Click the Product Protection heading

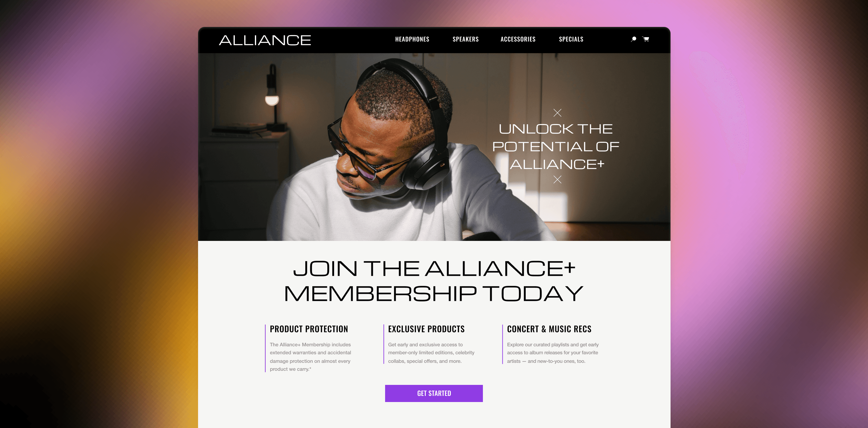tap(309, 329)
